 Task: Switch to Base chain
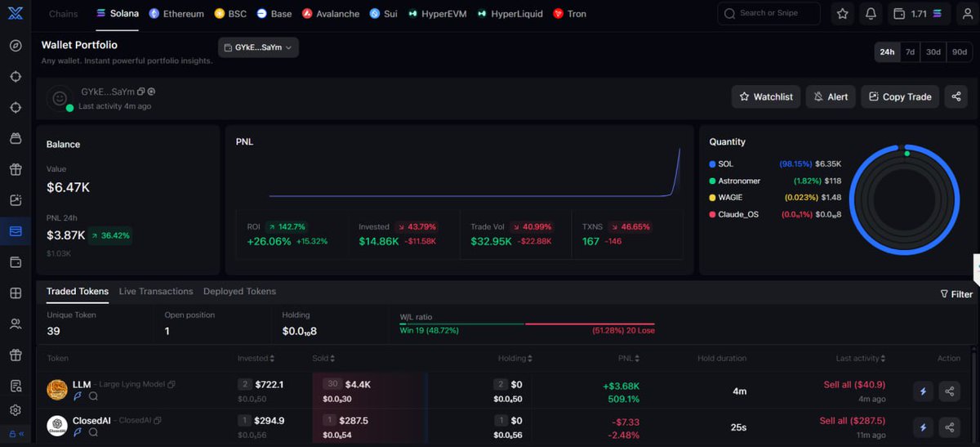[274, 14]
